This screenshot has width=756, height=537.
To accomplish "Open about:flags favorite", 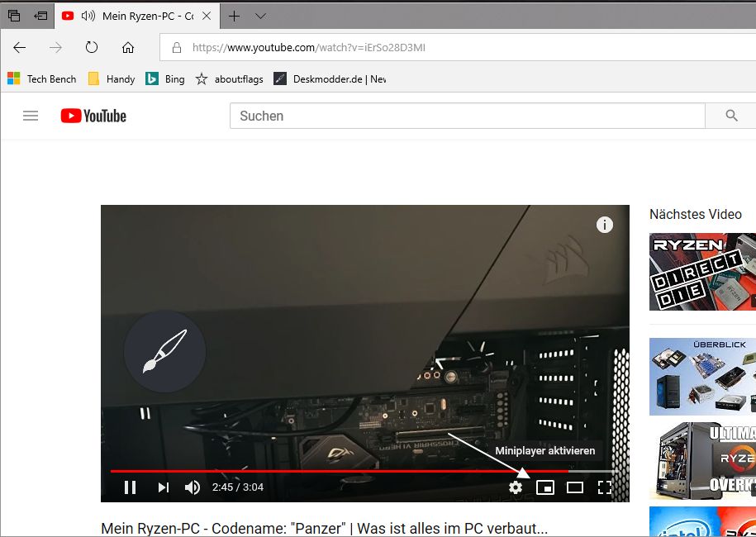I will pos(230,78).
